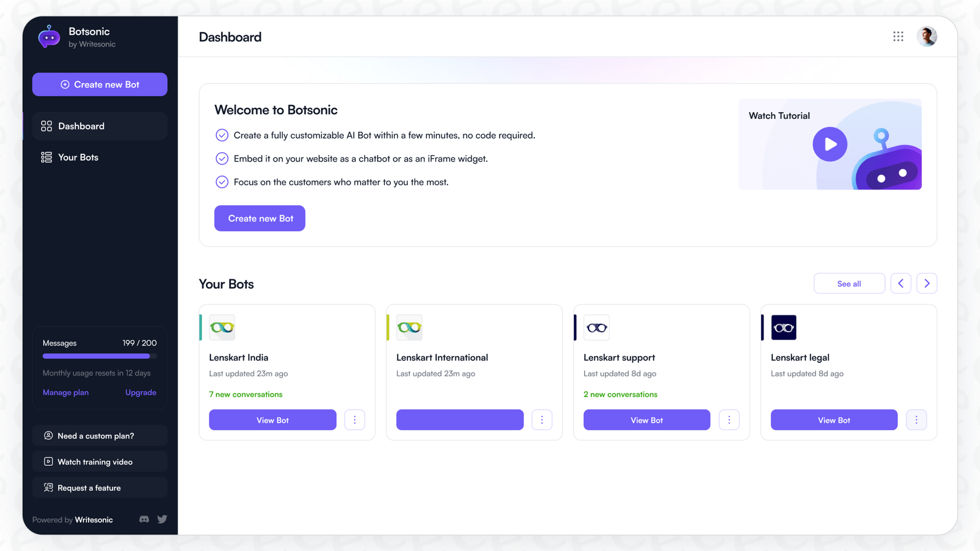Go to previous bots page arrow

tap(901, 283)
